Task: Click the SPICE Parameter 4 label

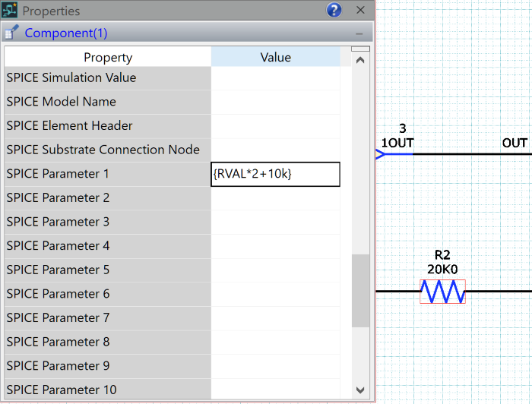Action: coord(58,246)
